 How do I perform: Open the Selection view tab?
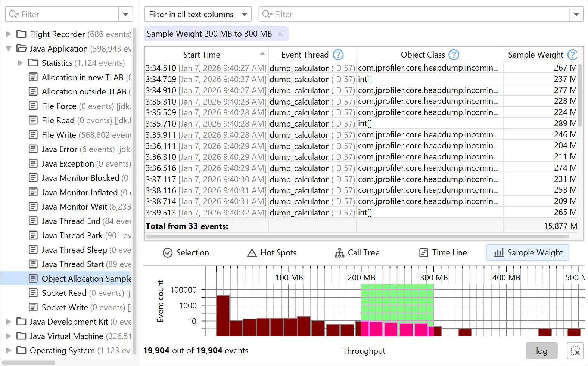tap(186, 253)
